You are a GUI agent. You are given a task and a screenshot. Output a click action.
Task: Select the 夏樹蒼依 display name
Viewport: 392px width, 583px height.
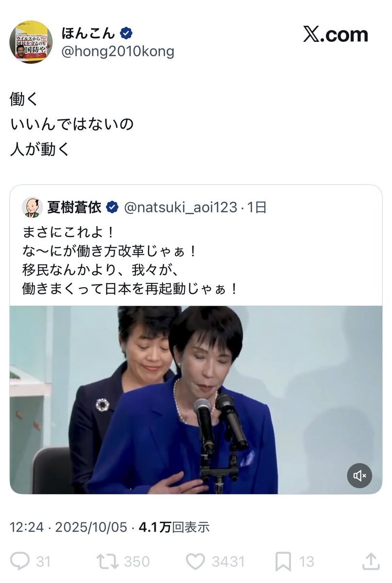click(74, 207)
